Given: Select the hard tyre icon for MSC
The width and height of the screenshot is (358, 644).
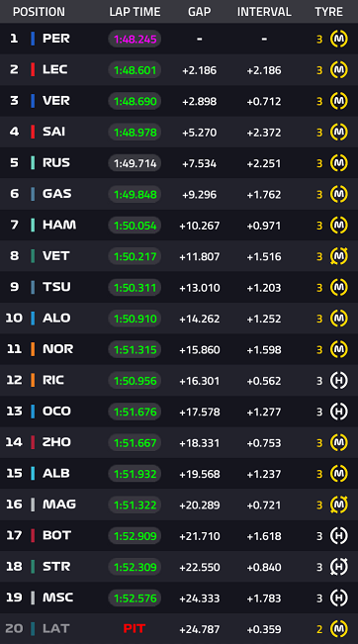Looking at the screenshot, I should [338, 598].
